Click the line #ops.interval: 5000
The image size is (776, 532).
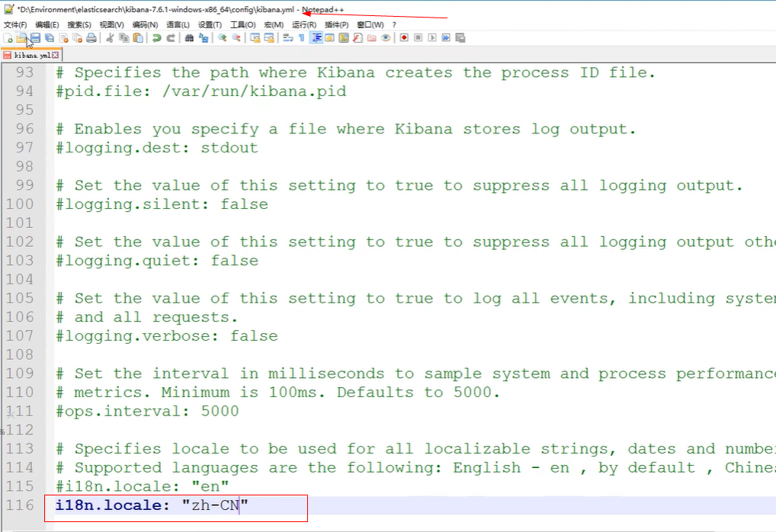tap(147, 412)
